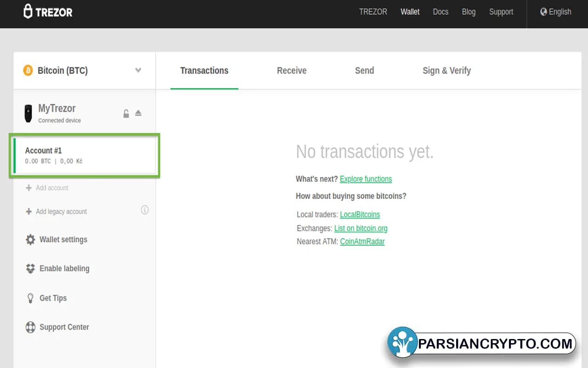Open Docs in the top navigation
This screenshot has height=368, width=588.
[441, 12]
